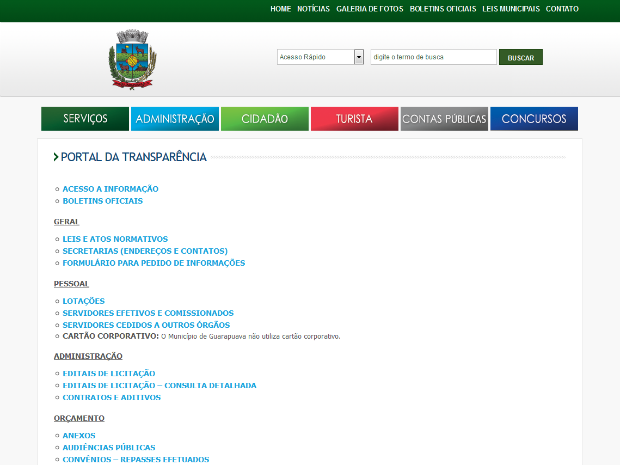Open the gray Contas Públicas tab
The width and height of the screenshot is (620, 465).
click(444, 119)
